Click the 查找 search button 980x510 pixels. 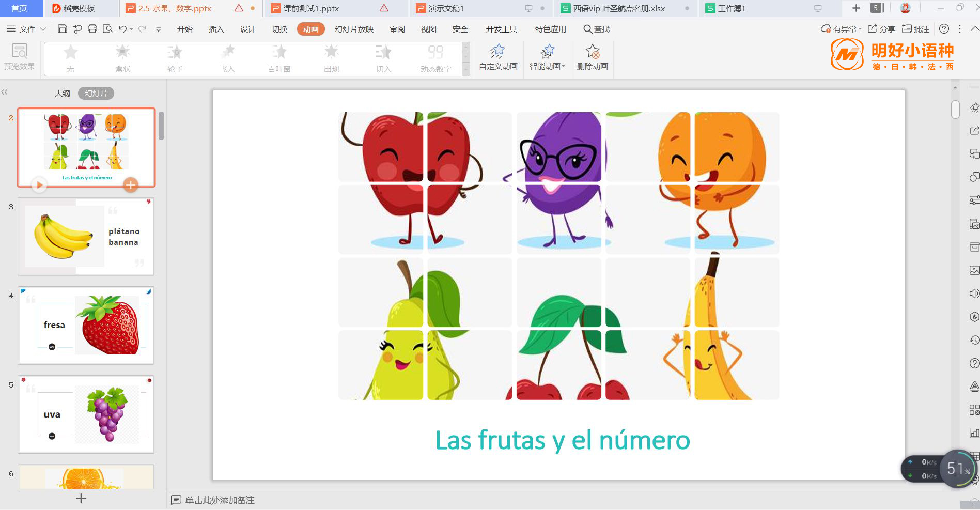596,29
